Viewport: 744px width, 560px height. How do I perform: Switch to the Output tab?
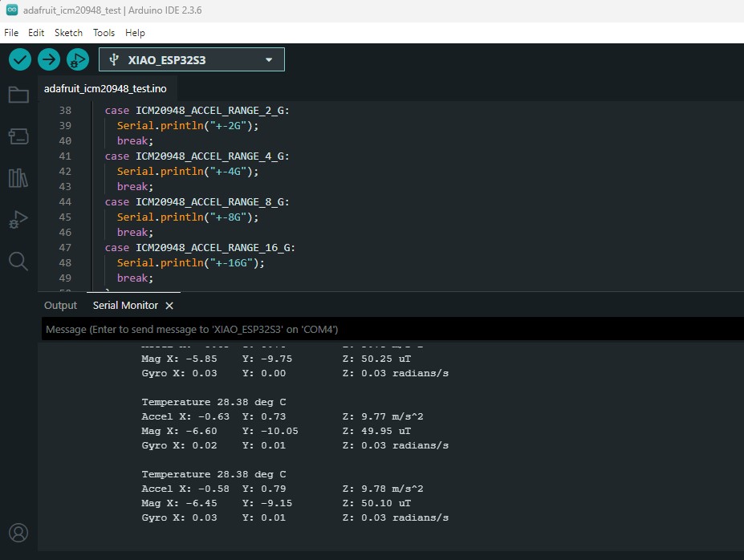click(60, 306)
